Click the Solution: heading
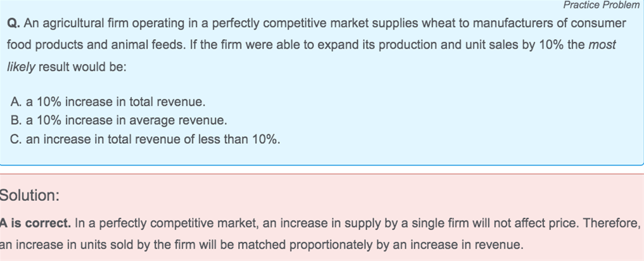The image size is (644, 261). (30, 195)
